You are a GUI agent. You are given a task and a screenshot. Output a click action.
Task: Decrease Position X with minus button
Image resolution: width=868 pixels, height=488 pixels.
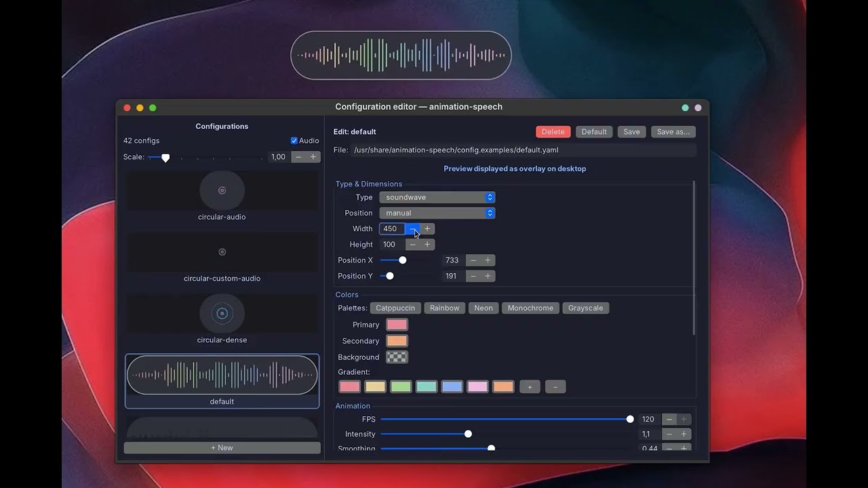point(473,260)
